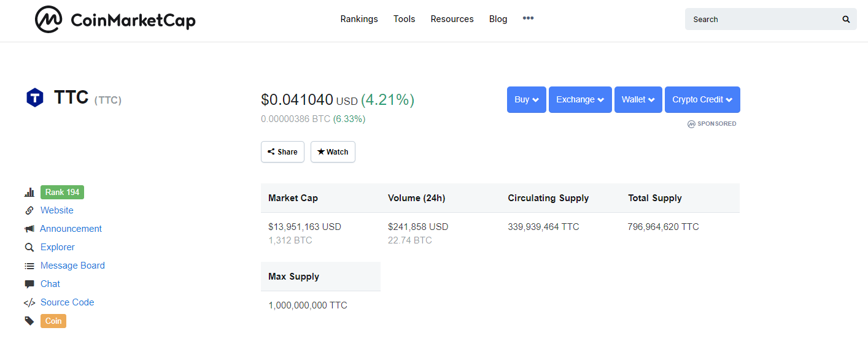The height and width of the screenshot is (352, 868).
Task: Open the Wallet dropdown
Action: pos(638,99)
